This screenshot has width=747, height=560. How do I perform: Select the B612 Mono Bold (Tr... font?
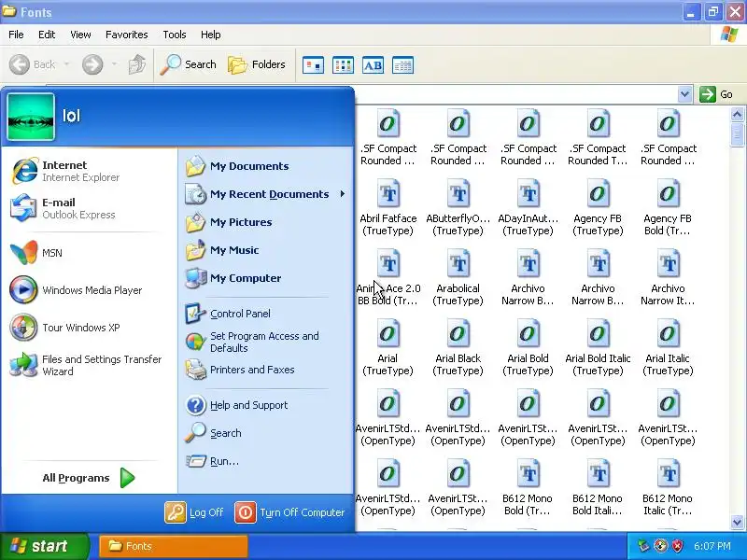pos(528,487)
